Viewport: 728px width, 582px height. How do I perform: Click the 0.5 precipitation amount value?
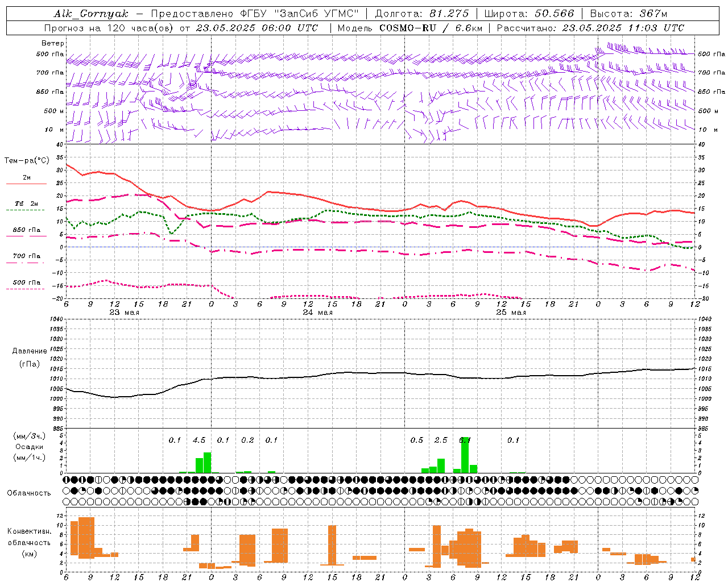417,440
